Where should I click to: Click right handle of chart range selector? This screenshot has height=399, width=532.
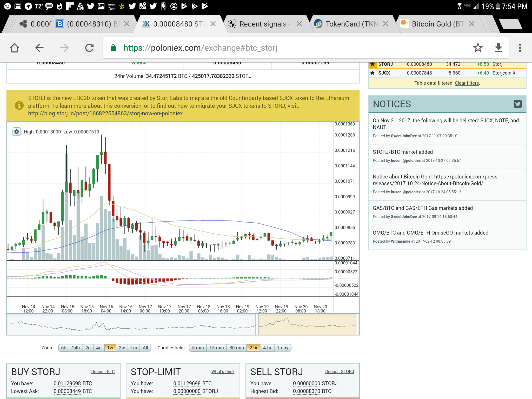[357, 324]
